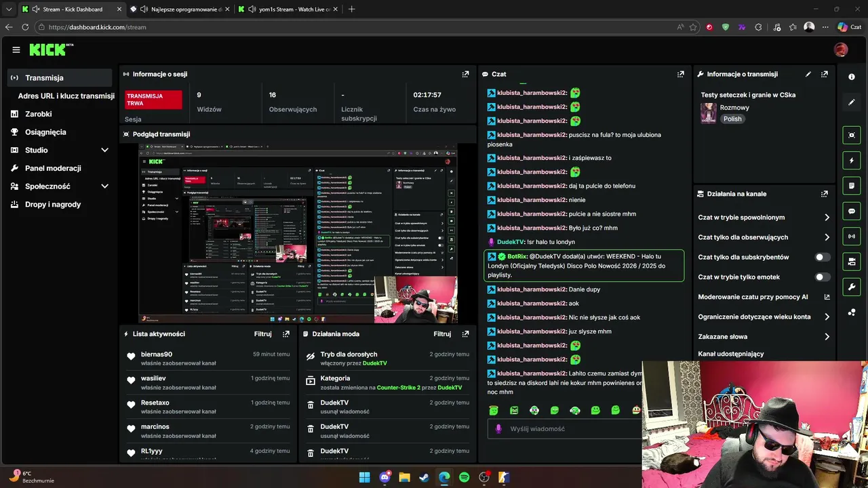Toggle the stream preview widget icon in the right sidebar
The height and width of the screenshot is (488, 868).
click(852, 135)
